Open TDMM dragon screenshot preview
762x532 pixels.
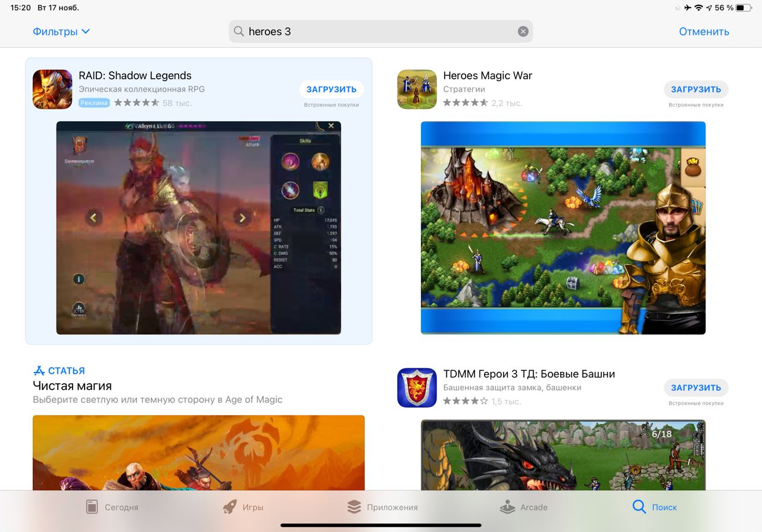[x=563, y=455]
